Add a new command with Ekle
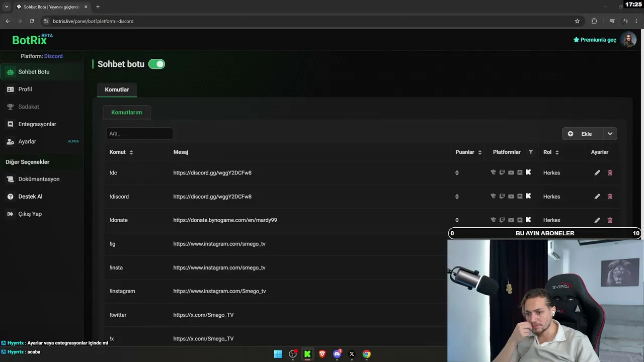Image resolution: width=644 pixels, height=362 pixels. pos(583,134)
